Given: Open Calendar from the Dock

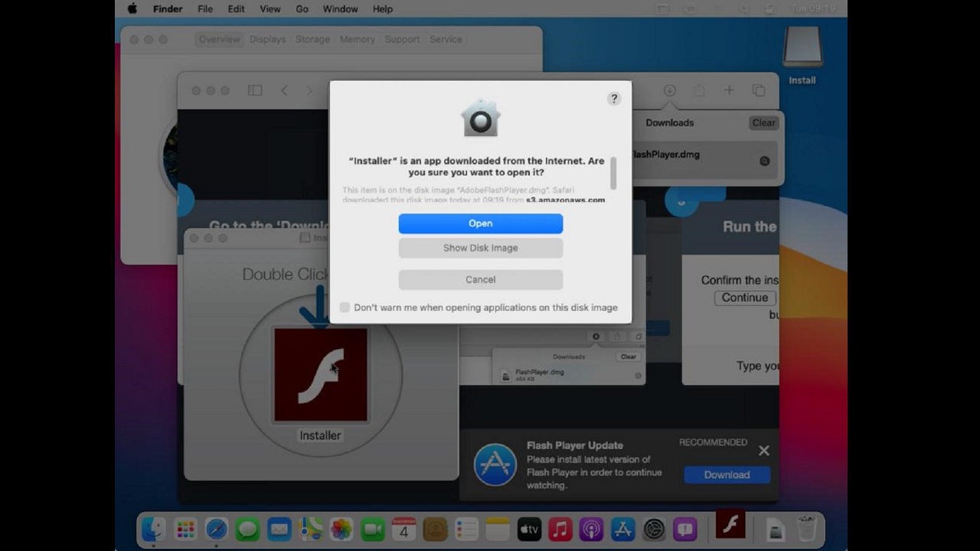Looking at the screenshot, I should click(403, 529).
